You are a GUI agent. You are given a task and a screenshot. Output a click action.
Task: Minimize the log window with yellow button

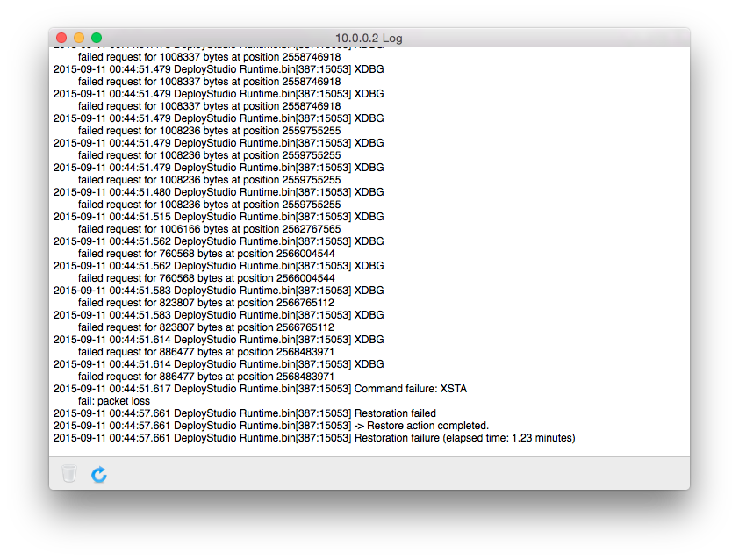point(79,38)
